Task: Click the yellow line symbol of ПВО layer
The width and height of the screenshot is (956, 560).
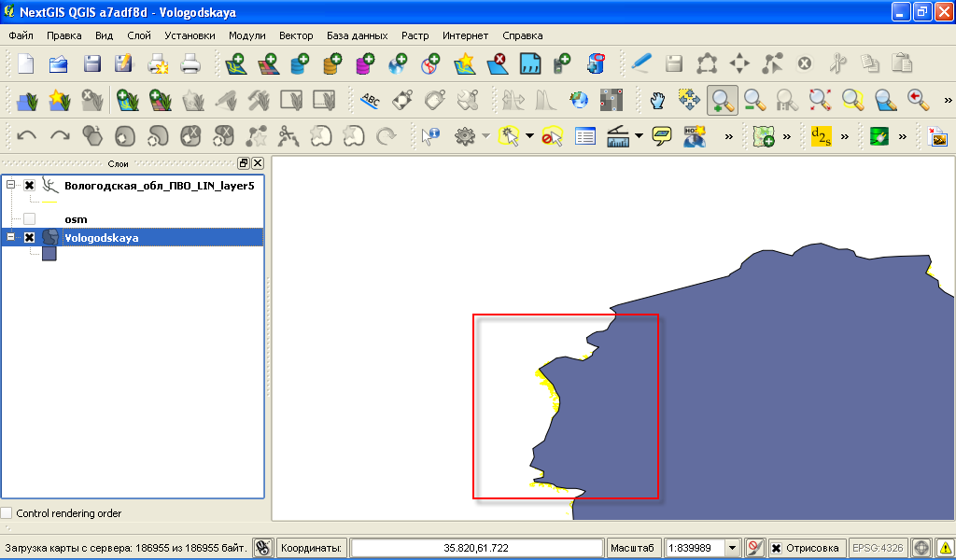Action: point(49,202)
